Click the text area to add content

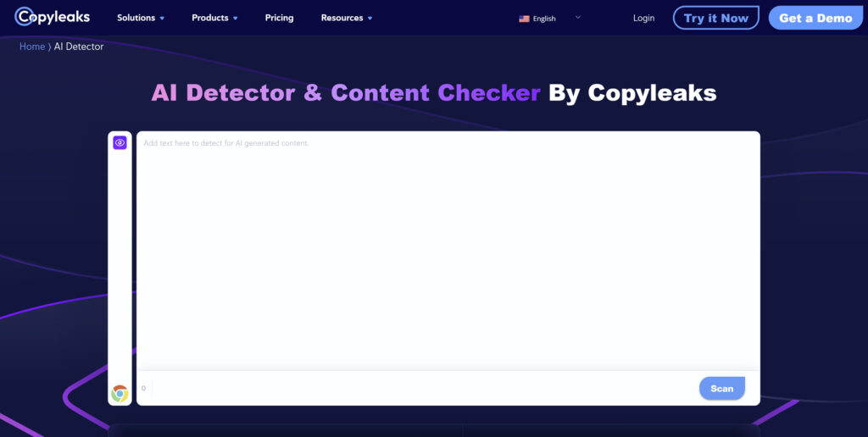[x=448, y=251]
